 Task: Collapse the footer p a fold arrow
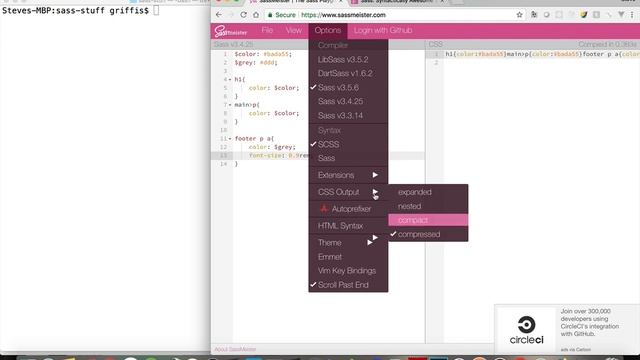click(x=230, y=139)
